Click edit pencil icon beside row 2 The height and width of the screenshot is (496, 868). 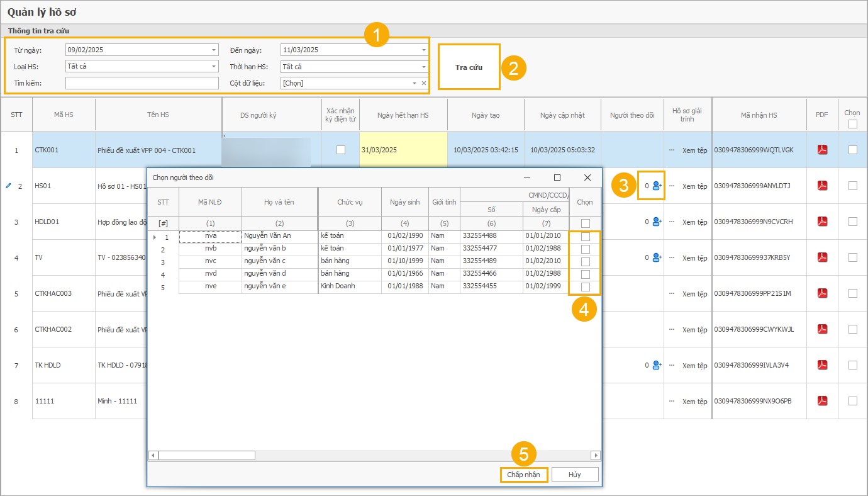[8, 186]
